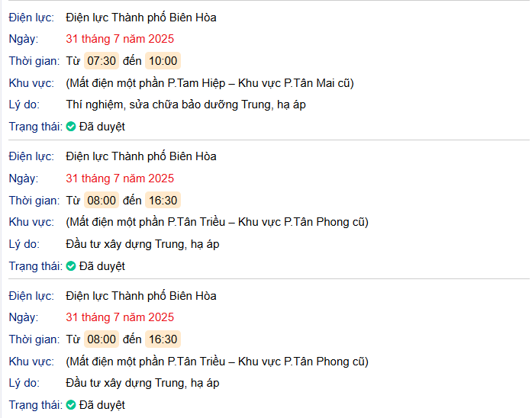The width and height of the screenshot is (532, 418).
Task: Click "Điện lực Thành phố Biên Hòa" in the last entry
Action: tap(141, 296)
